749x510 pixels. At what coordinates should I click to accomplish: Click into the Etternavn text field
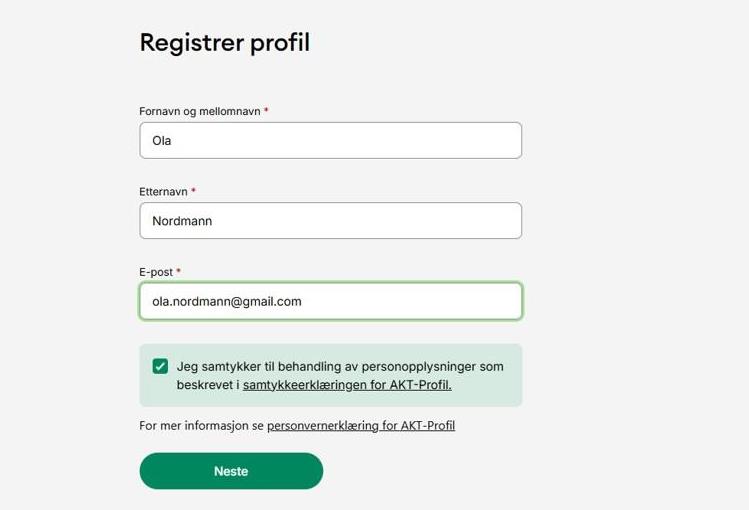point(330,221)
